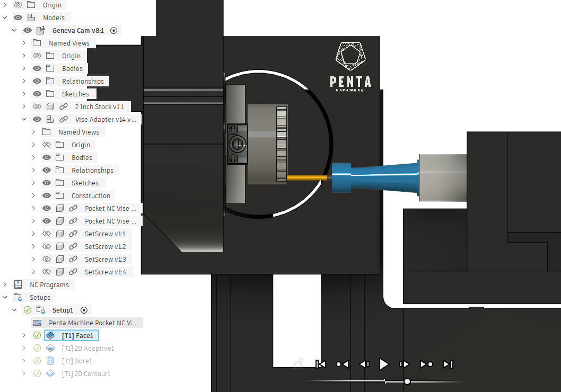
Task: Collapse the Vise Adapter v14 component
Action: (24, 119)
